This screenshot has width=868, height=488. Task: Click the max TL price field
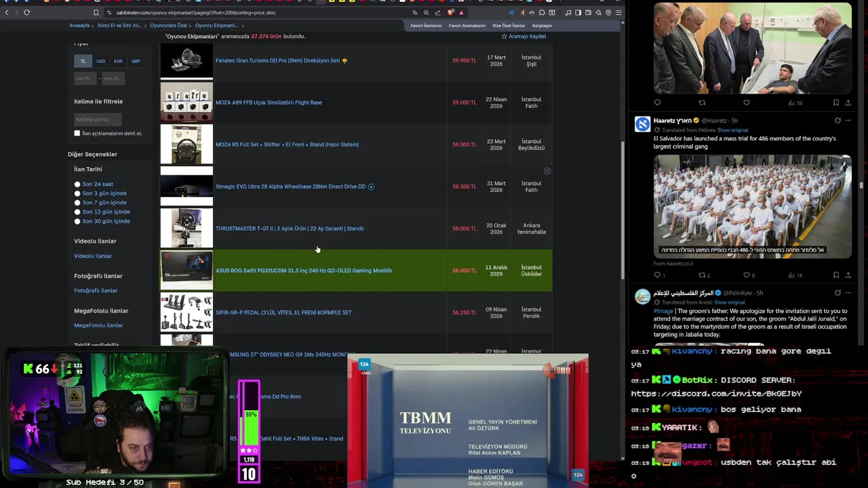[x=113, y=79]
